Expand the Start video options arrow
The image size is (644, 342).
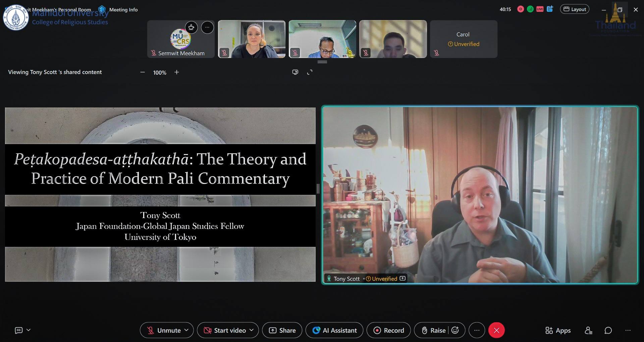252,330
